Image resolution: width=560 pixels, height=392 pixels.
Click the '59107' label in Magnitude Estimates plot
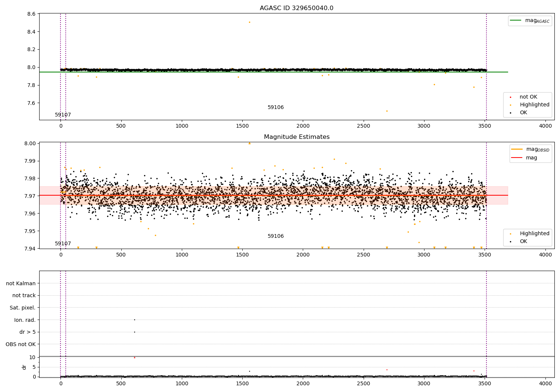click(63, 244)
